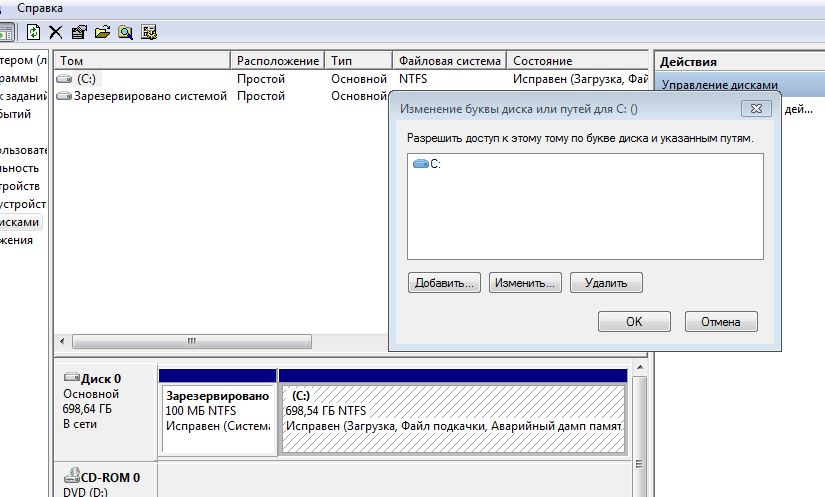The image size is (825, 497).
Task: Cancel the dialog with Отмена
Action: 721,322
